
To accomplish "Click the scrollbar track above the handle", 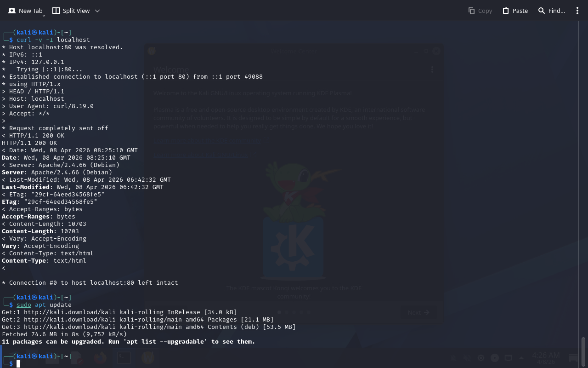I will pyautogui.click(x=583, y=184).
